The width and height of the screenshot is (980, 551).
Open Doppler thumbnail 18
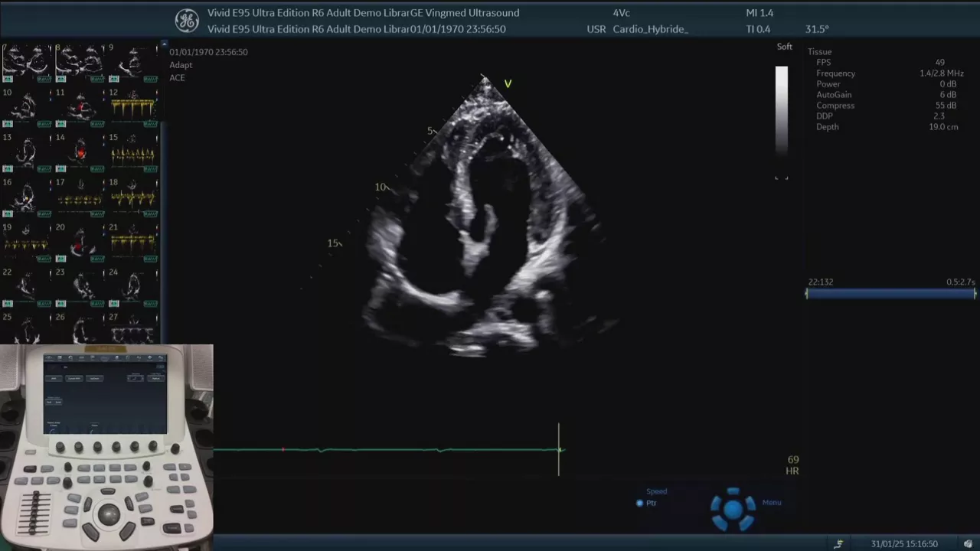point(133,197)
